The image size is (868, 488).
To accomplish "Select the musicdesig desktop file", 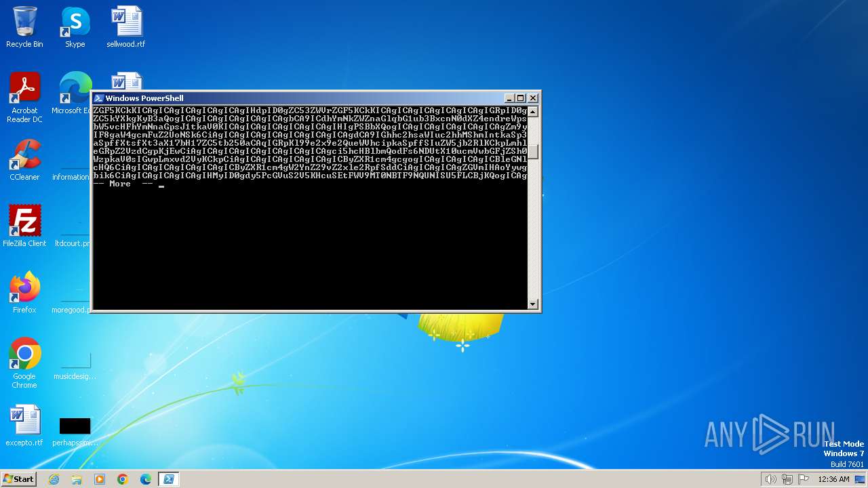I will pyautogui.click(x=75, y=366).
